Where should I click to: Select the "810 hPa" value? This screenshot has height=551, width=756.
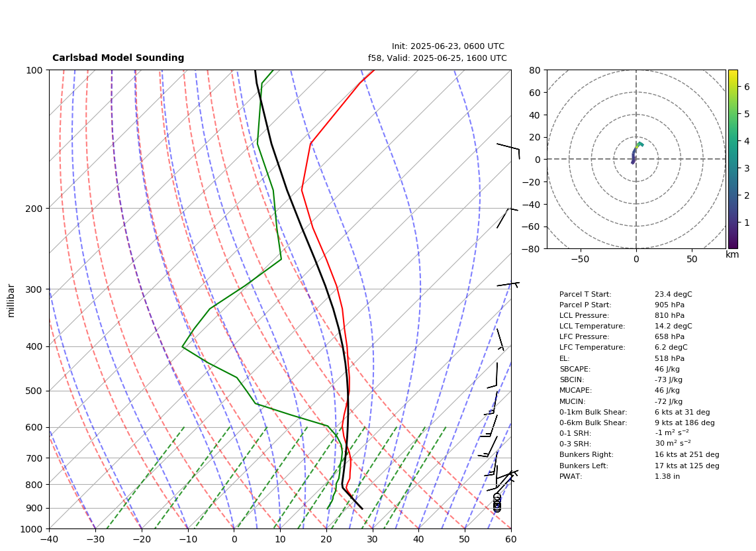click(x=670, y=315)
